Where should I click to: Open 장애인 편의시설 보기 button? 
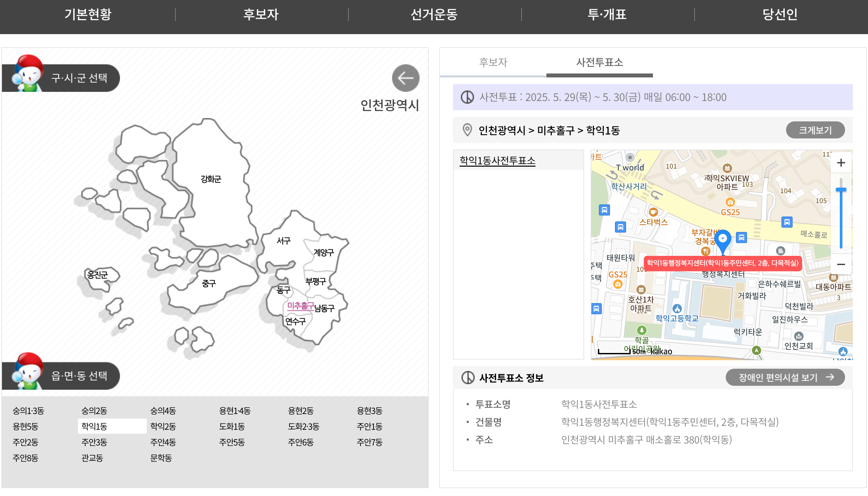pos(785,378)
